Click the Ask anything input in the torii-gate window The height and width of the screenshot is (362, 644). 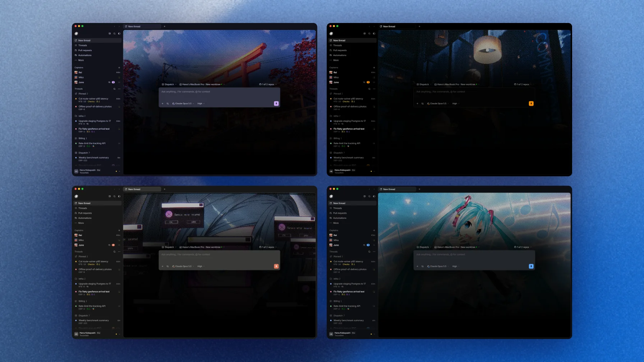point(219,92)
